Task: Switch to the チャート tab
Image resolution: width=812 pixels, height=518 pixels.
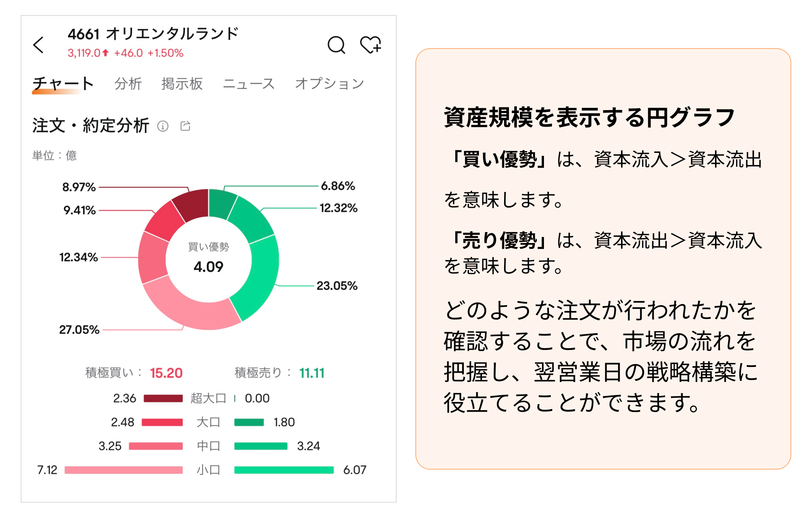Action: (x=63, y=83)
